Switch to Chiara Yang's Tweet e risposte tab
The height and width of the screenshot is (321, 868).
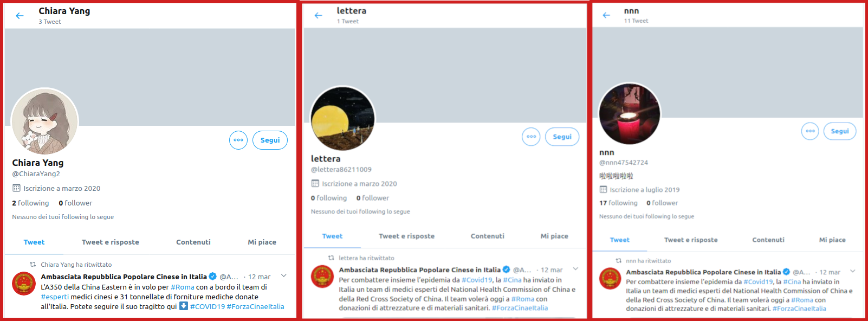click(x=110, y=242)
